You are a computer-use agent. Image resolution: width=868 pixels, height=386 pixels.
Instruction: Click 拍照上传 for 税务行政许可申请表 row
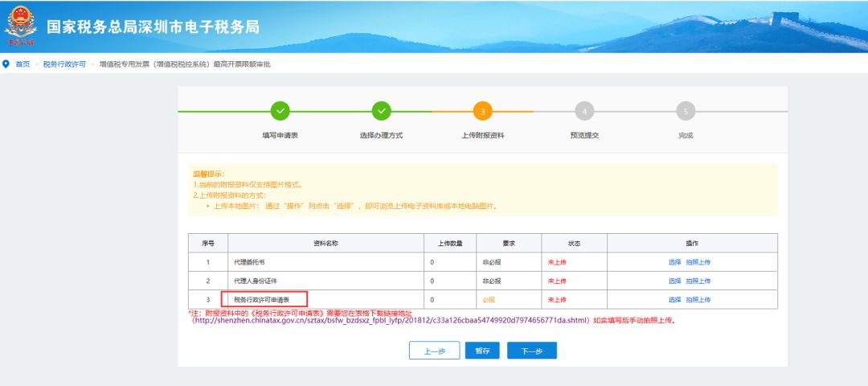(x=698, y=300)
